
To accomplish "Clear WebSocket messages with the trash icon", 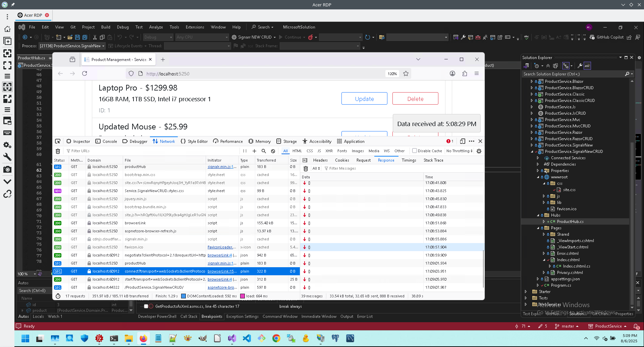I will click(306, 169).
